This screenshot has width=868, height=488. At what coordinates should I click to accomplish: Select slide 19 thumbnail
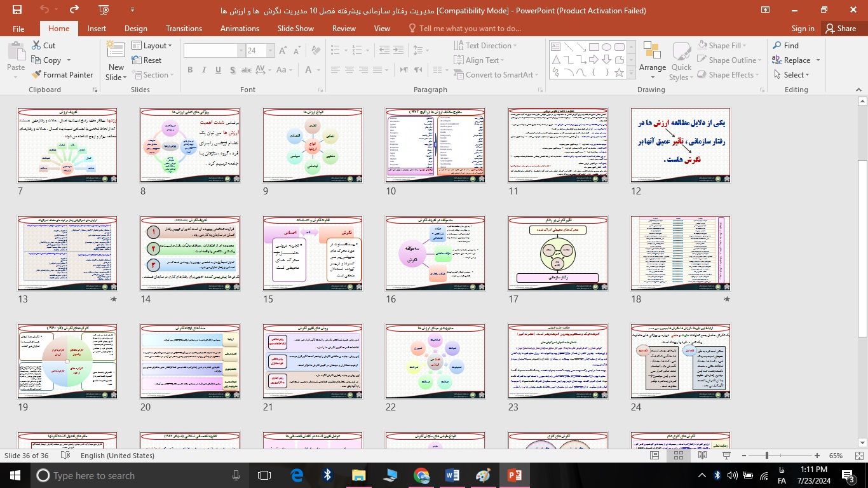(67, 362)
